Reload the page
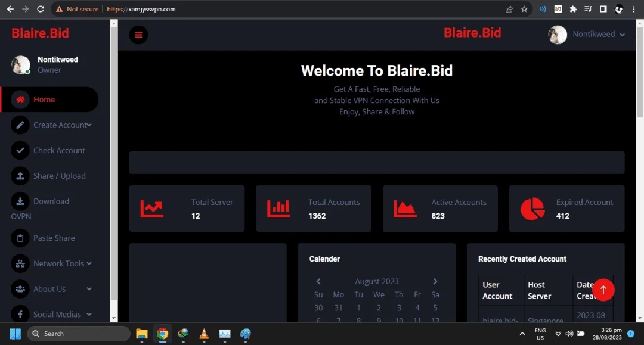Screen dimensions: 644x345 pyautogui.click(x=41, y=9)
